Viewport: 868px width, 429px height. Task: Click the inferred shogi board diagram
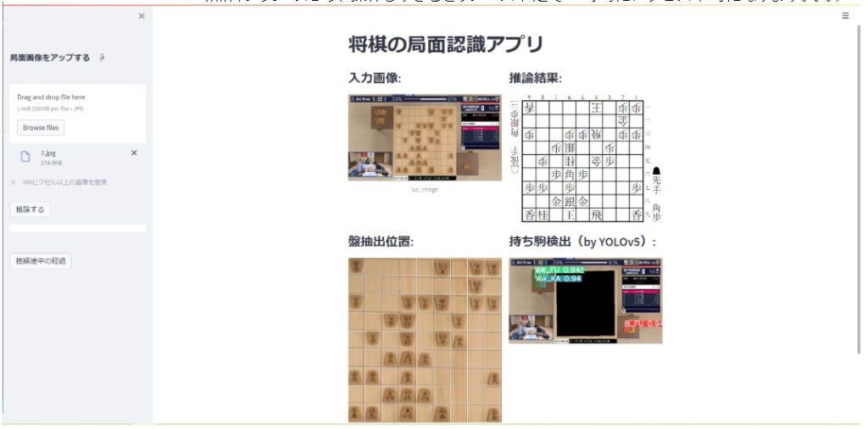(x=581, y=159)
